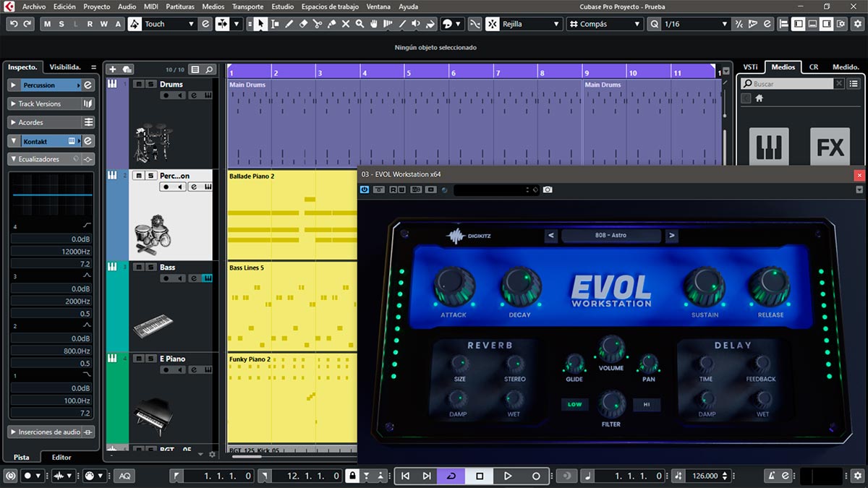
Task: Switch to the CR tab
Action: [814, 67]
